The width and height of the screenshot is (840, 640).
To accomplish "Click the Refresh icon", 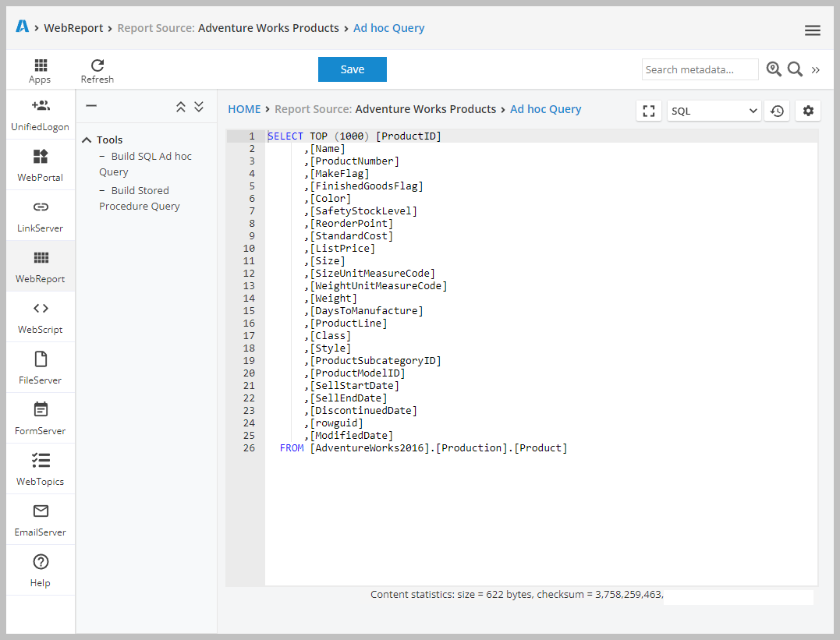I will pos(97,71).
